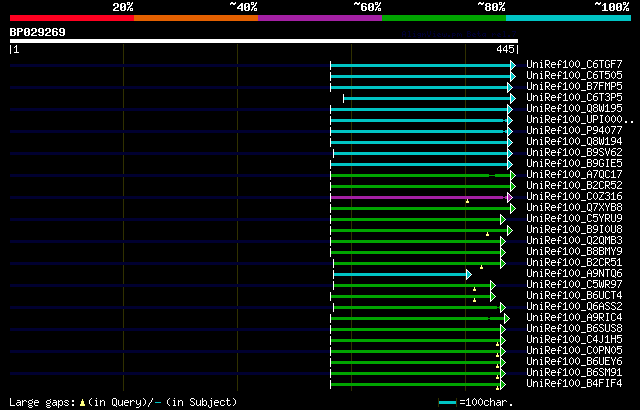The image size is (640, 410).
Task: Click the cyan ~100% identity legend segment
Action: pos(568,18)
